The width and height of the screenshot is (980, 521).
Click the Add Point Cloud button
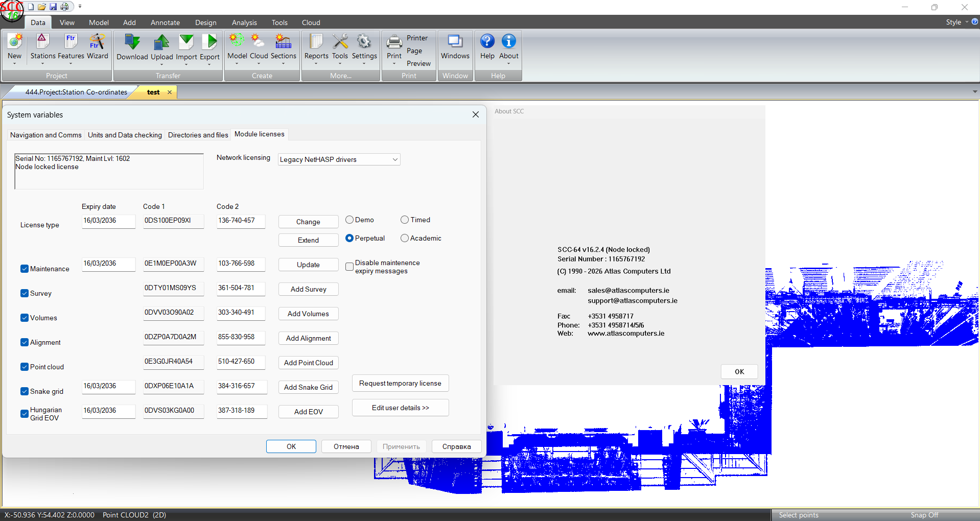pyautogui.click(x=308, y=363)
